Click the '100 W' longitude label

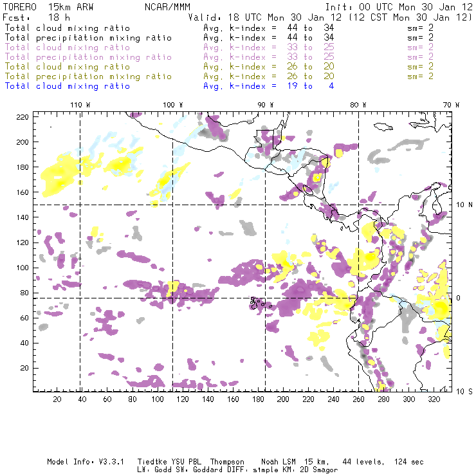tap(173, 105)
